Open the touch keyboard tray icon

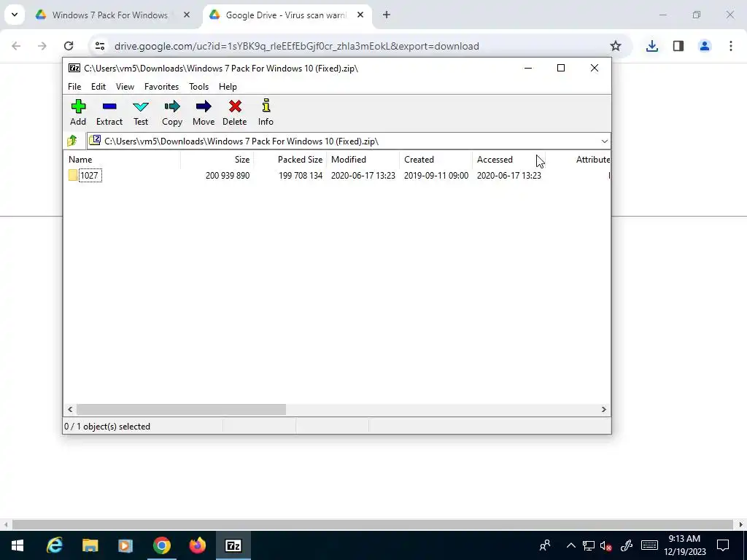pos(649,545)
